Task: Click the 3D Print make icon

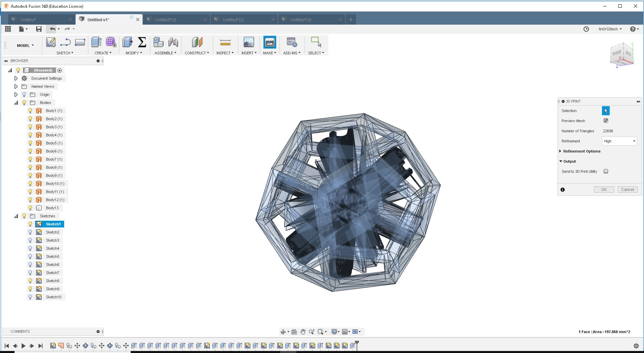Action: point(269,42)
